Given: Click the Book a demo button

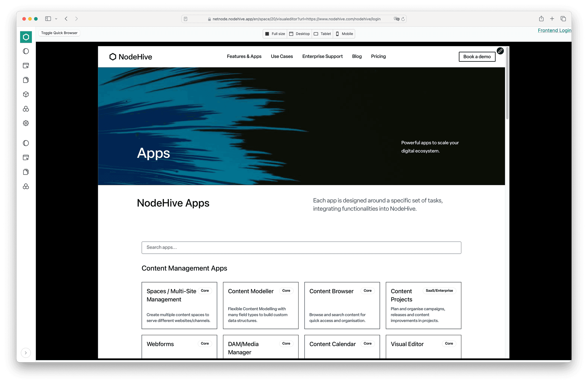Looking at the screenshot, I should click(477, 57).
